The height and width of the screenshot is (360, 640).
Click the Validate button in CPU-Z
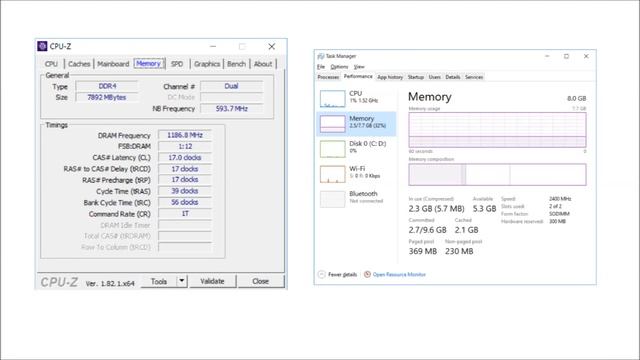coord(212,281)
